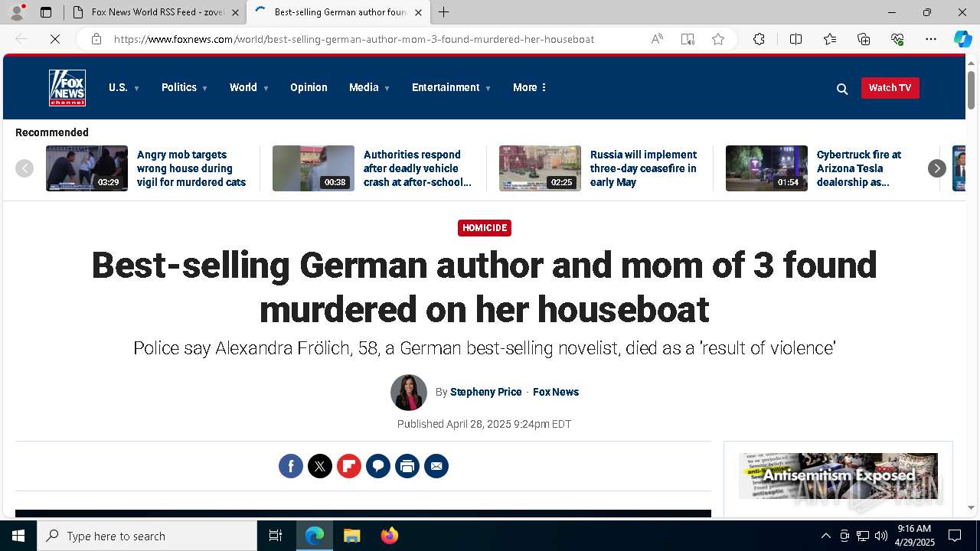Open the Fox News byline link
Image resolution: width=980 pixels, height=551 pixels.
(x=556, y=392)
